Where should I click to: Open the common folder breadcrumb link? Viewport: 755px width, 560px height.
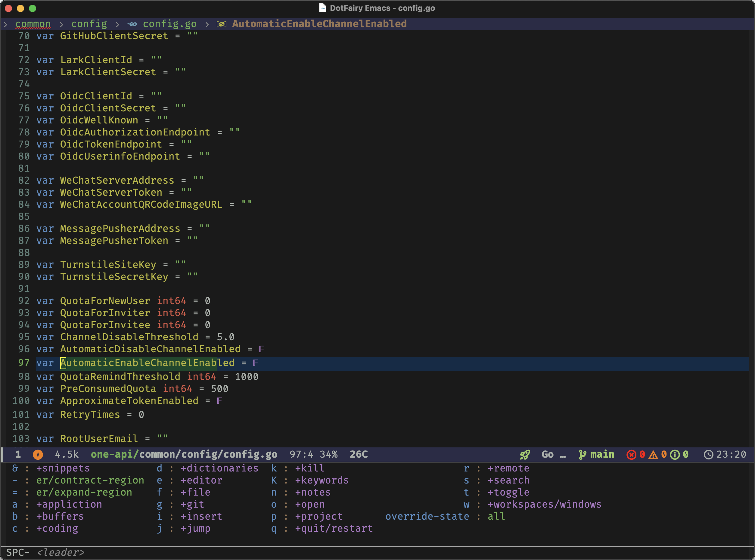33,24
